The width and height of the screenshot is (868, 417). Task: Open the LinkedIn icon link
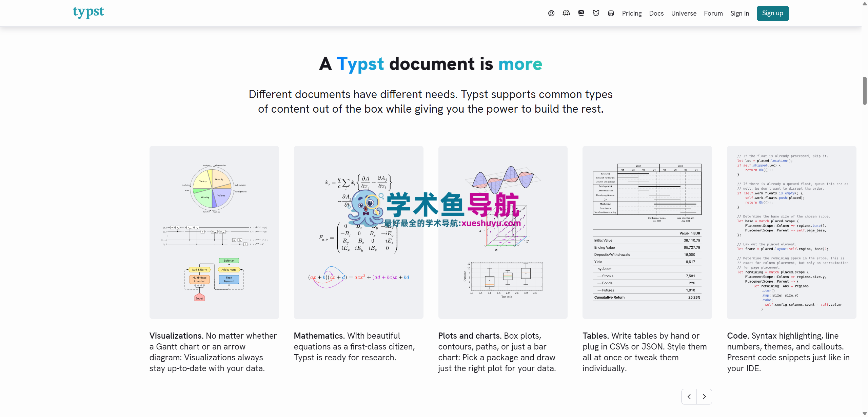(611, 13)
